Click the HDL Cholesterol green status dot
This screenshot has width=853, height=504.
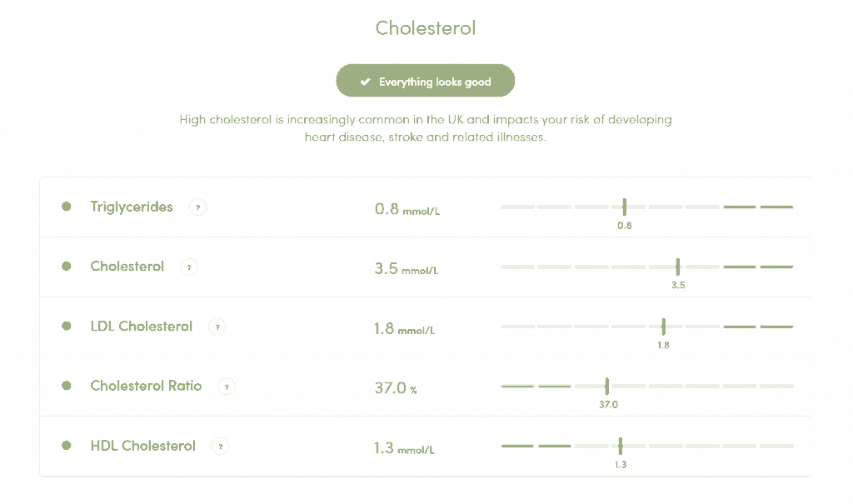(67, 446)
